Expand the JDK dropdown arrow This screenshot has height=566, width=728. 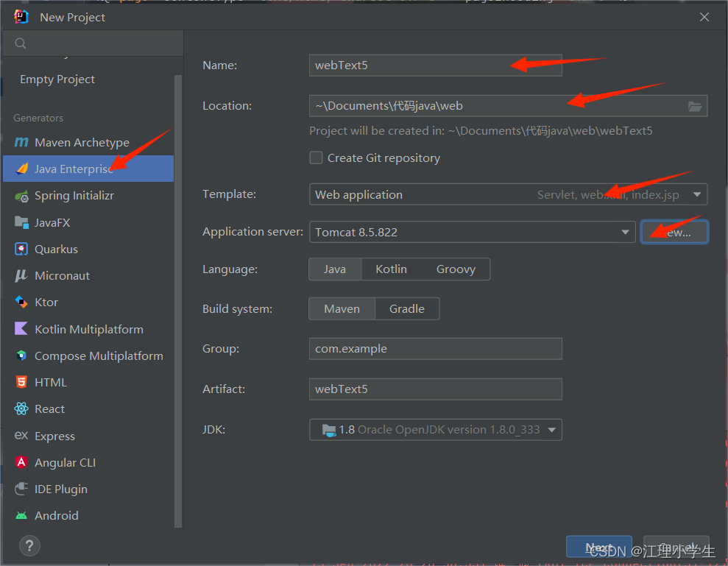[x=551, y=430]
